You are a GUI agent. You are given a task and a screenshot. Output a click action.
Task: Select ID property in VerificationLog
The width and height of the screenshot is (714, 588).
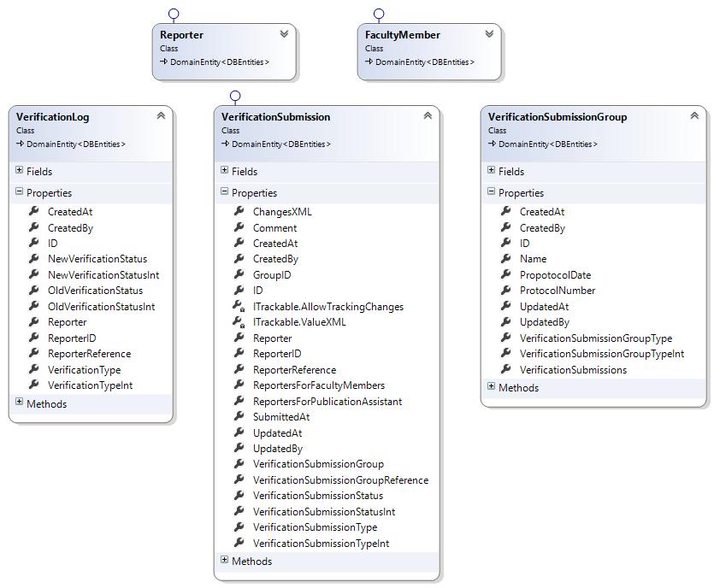click(x=53, y=243)
